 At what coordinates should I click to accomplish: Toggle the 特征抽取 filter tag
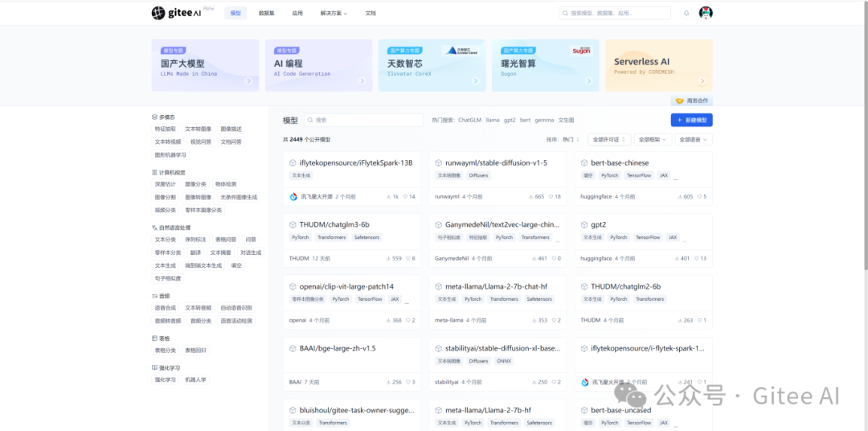(x=166, y=129)
